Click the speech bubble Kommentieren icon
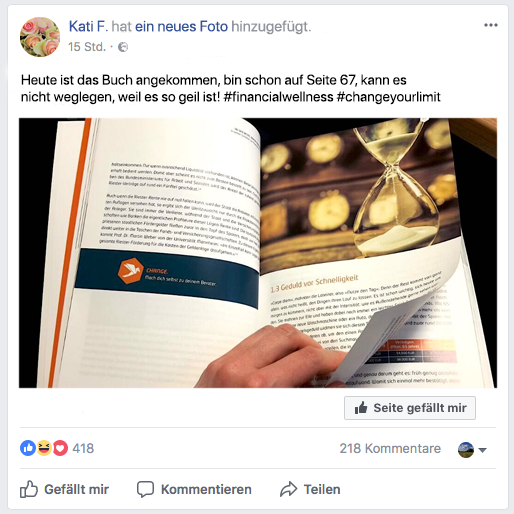The height and width of the screenshot is (514, 514). click(145, 489)
